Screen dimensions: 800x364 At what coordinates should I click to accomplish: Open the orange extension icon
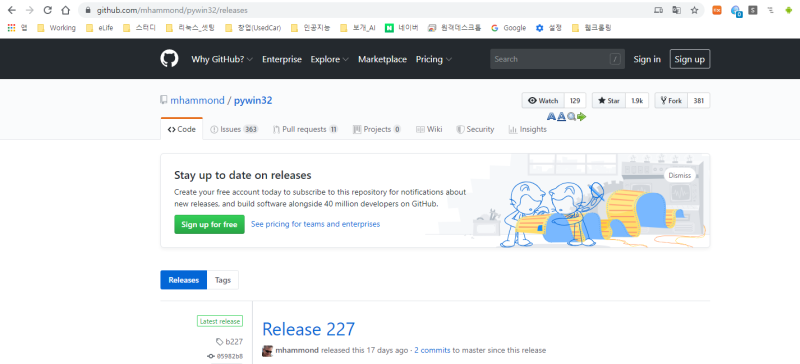click(717, 10)
